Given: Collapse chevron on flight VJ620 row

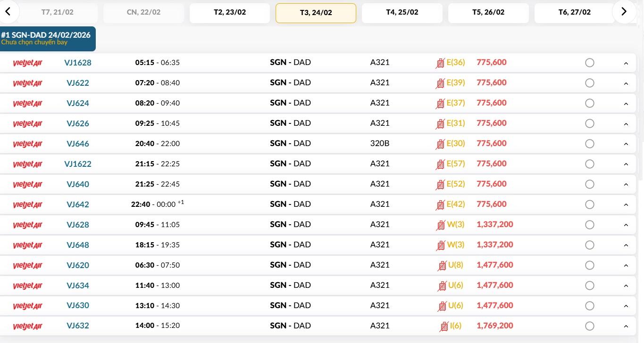Looking at the screenshot, I should click(x=626, y=266).
